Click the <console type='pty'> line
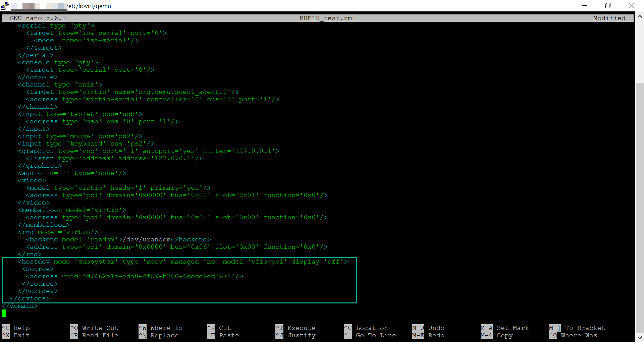This screenshot has width=644, height=342. point(58,62)
